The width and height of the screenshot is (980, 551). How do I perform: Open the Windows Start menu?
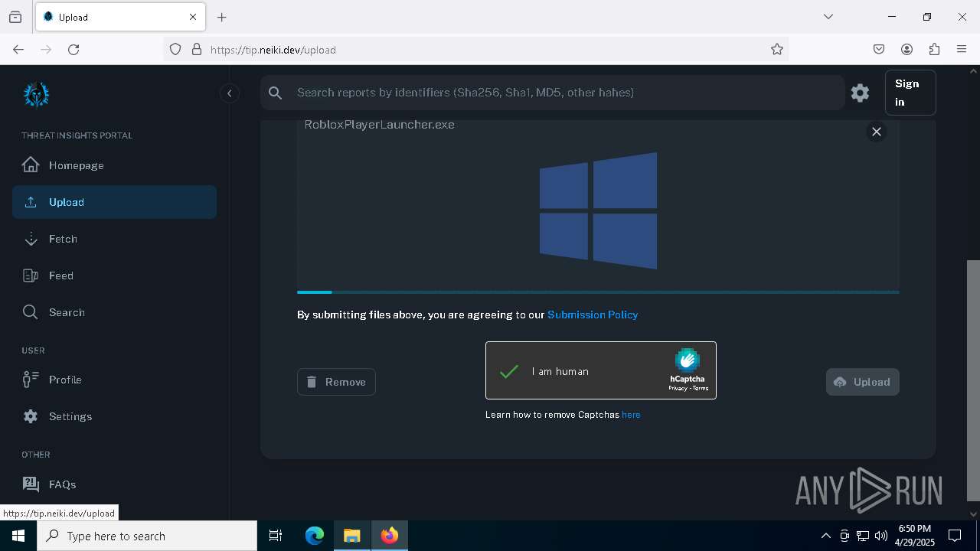(18, 536)
